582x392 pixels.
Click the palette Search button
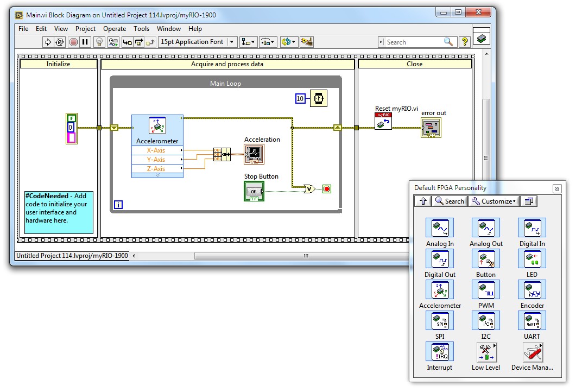point(450,201)
